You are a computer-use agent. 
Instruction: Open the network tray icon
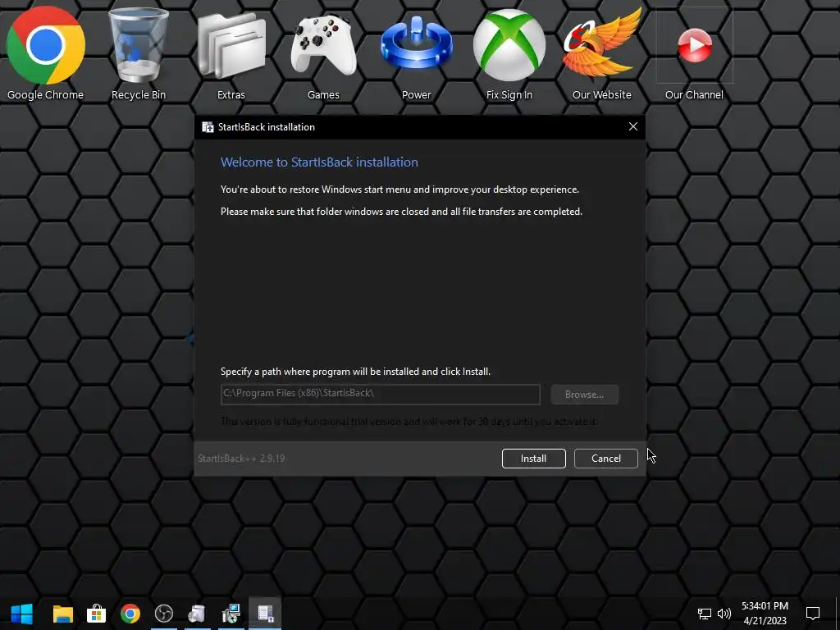tap(704, 614)
